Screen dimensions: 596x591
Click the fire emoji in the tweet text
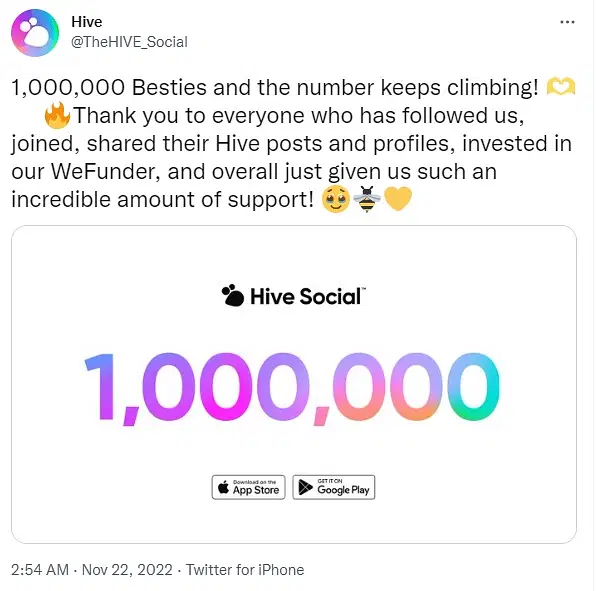(x=57, y=115)
